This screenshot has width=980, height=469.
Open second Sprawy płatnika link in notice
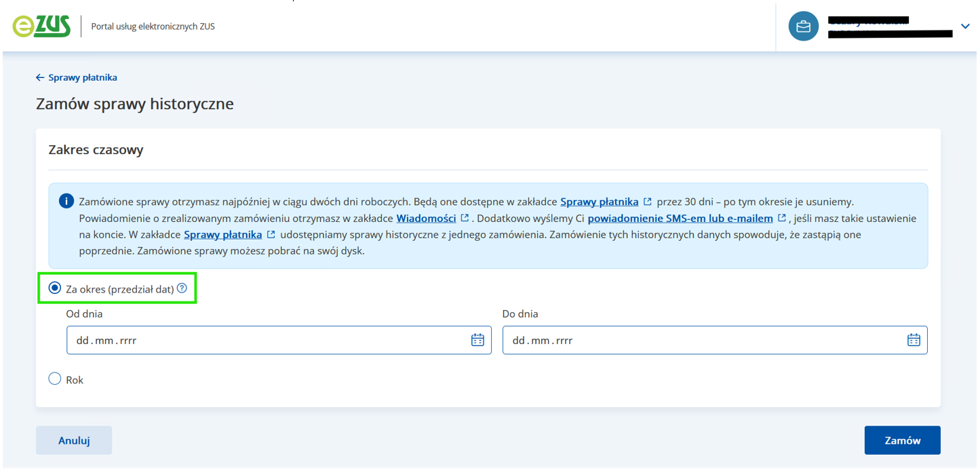click(222, 234)
